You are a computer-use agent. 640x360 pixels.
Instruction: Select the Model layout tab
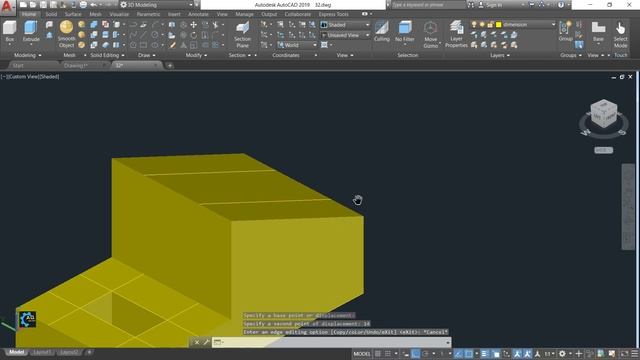coord(16,352)
